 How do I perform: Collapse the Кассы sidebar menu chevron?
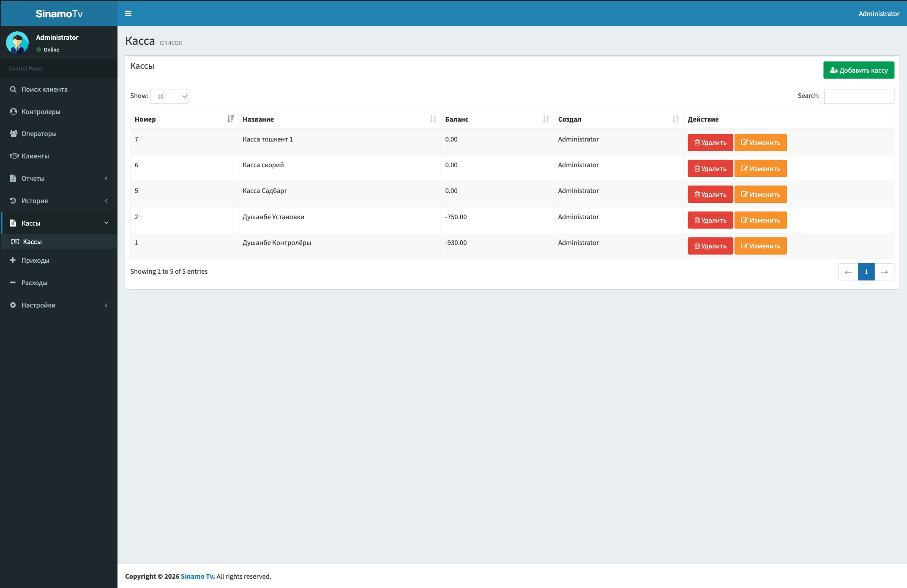(x=106, y=223)
